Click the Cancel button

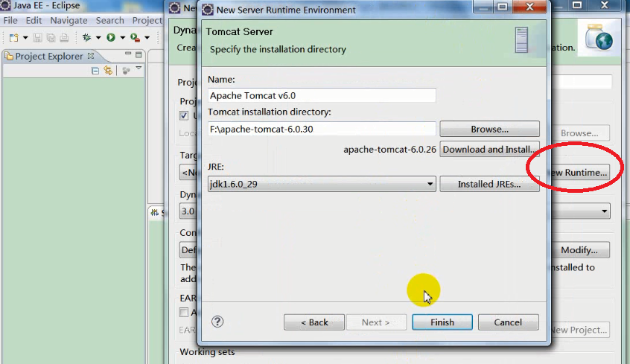[x=509, y=322]
